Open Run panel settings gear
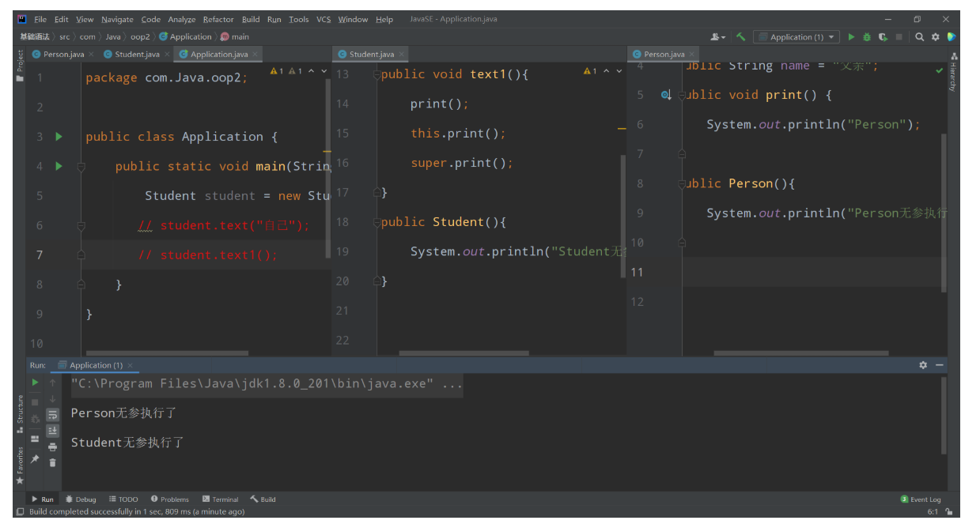 (x=923, y=365)
